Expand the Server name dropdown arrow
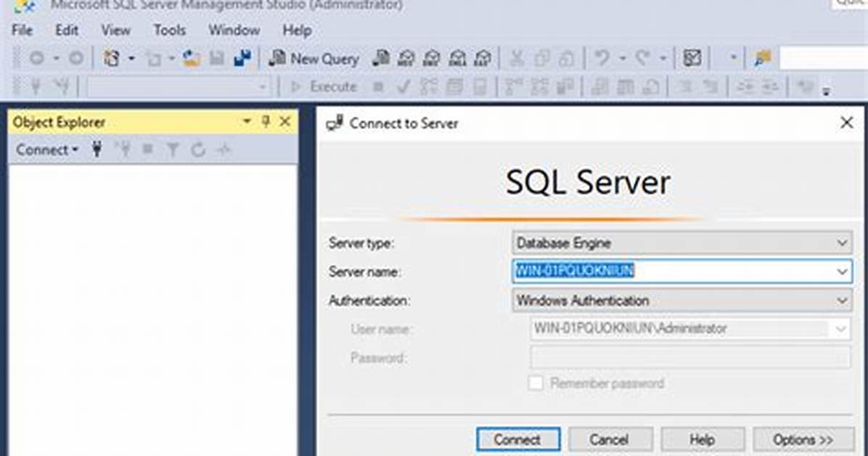 (842, 272)
